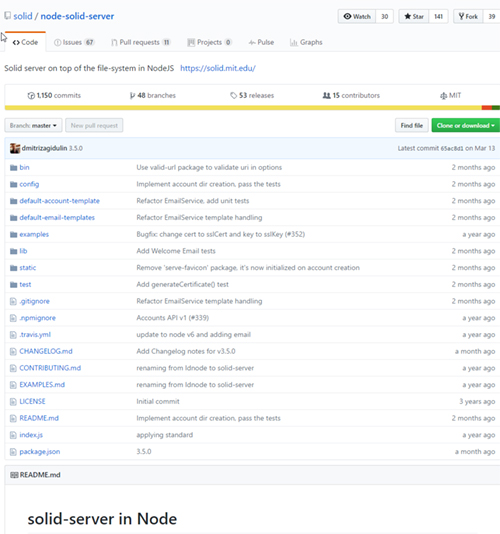Click the watchers count 30

(385, 16)
